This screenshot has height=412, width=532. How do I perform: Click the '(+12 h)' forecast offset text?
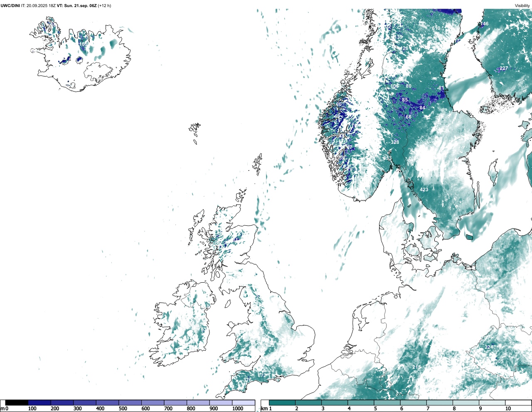tap(104, 6)
